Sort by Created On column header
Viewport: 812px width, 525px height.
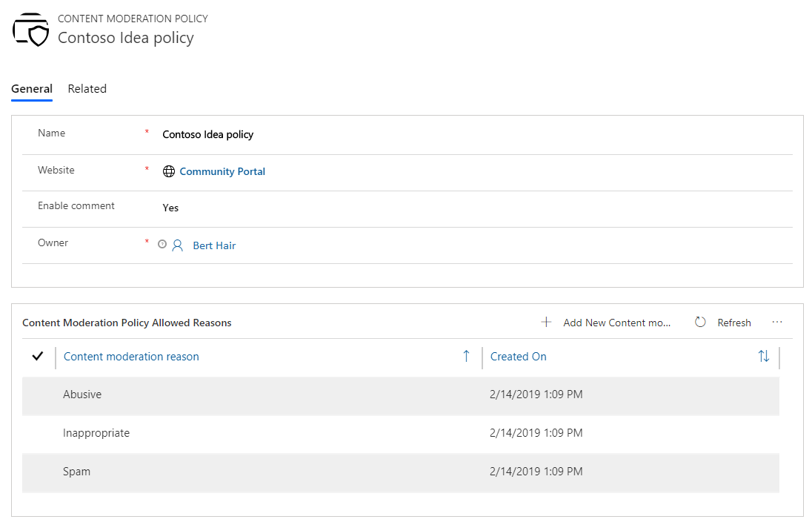519,357
